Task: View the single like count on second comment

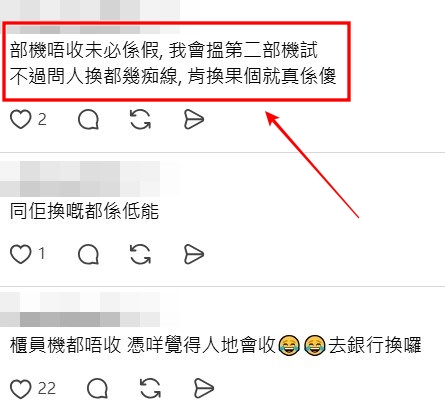Action: pos(42,254)
